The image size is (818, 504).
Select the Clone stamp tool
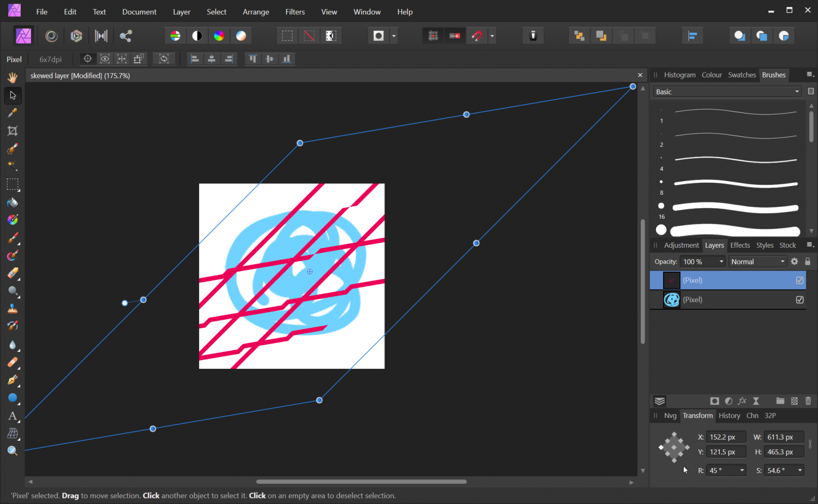click(x=13, y=309)
